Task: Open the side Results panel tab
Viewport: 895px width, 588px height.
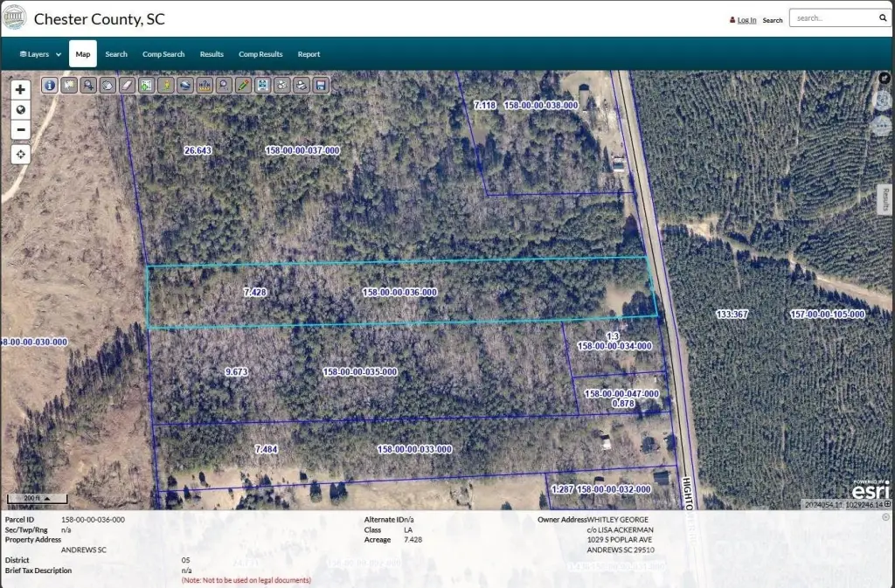Action: pyautogui.click(x=885, y=198)
